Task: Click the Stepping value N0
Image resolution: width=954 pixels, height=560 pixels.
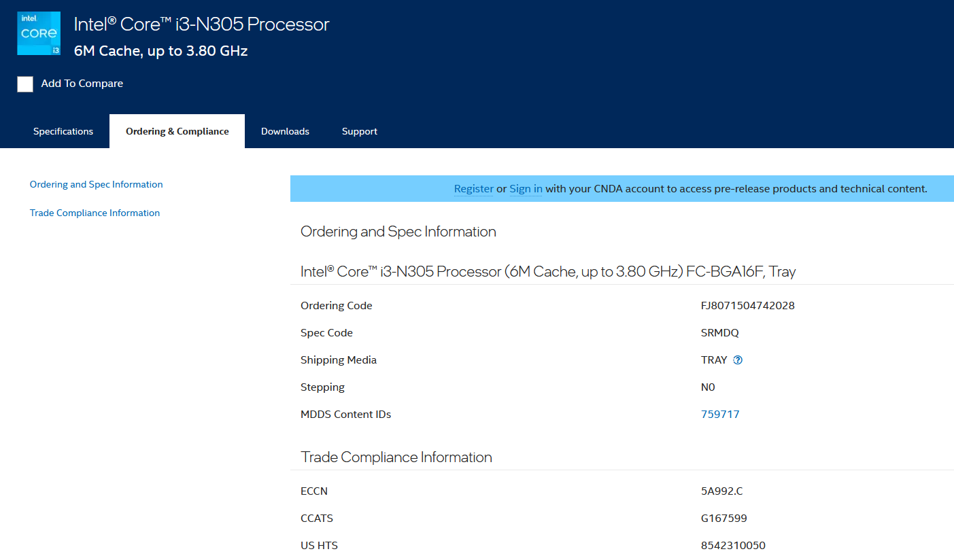Action: [x=708, y=387]
